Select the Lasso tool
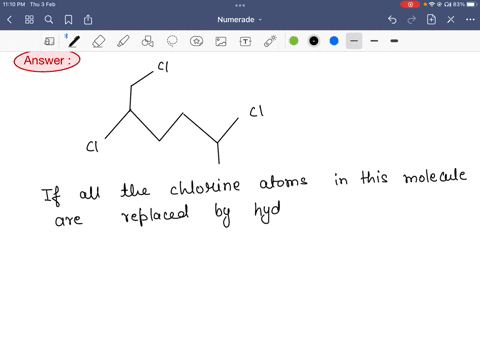The image size is (480, 360). tap(172, 41)
